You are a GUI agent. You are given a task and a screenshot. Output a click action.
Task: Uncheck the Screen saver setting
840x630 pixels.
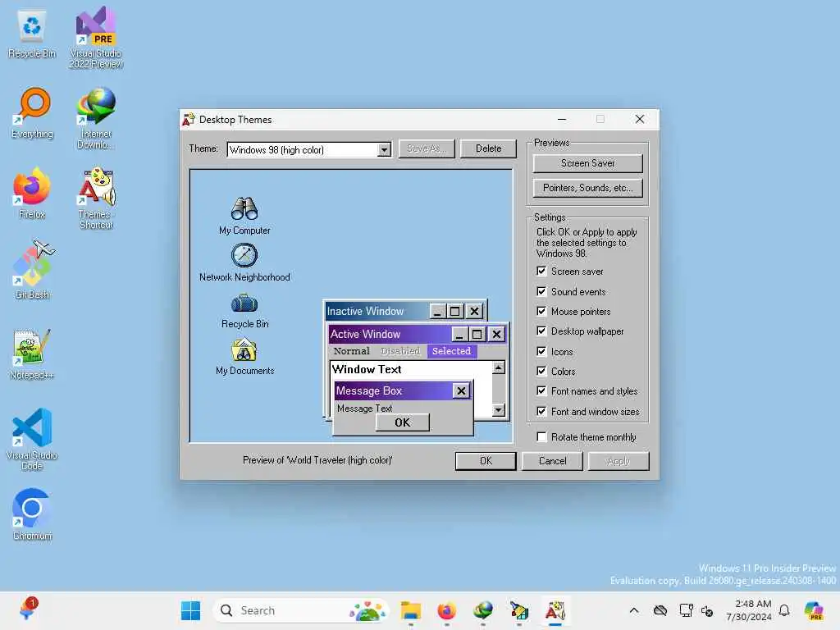point(541,271)
